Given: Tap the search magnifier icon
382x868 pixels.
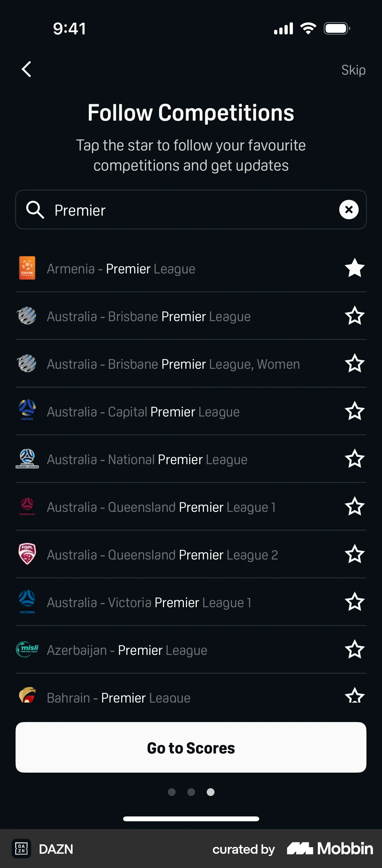Looking at the screenshot, I should click(x=35, y=210).
